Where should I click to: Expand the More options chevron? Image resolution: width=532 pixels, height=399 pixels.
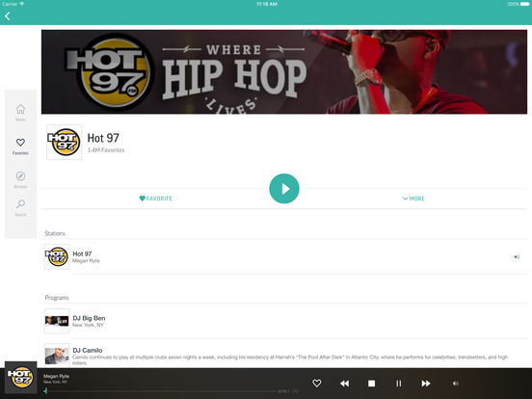(413, 199)
